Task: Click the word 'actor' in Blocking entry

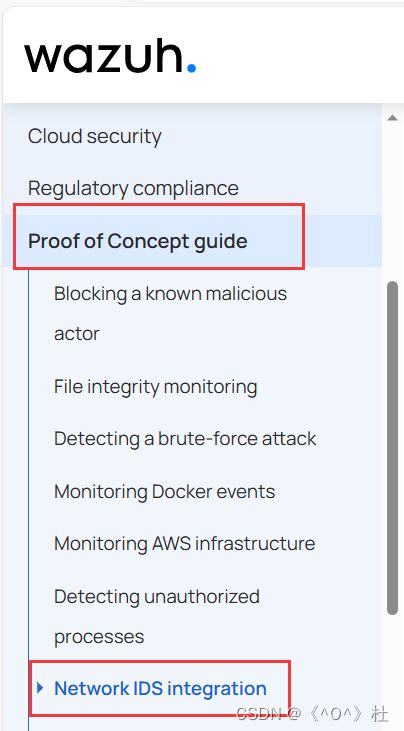Action: tap(76, 334)
